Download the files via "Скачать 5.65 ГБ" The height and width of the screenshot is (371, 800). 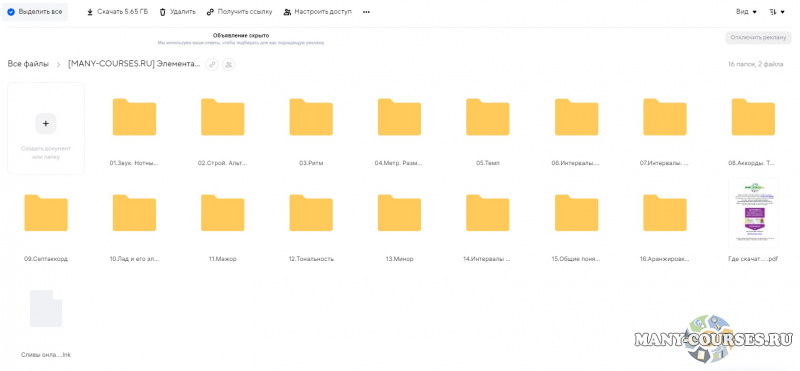117,12
